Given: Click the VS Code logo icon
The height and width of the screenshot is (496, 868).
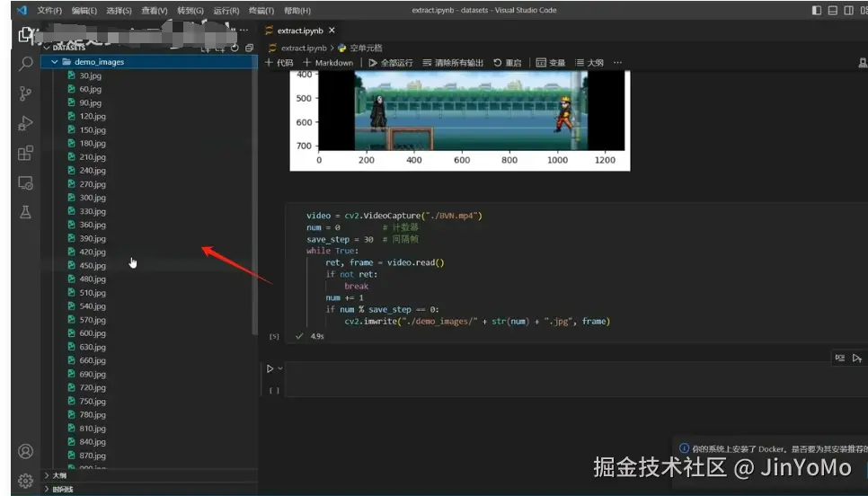Looking at the screenshot, I should coord(22,10).
